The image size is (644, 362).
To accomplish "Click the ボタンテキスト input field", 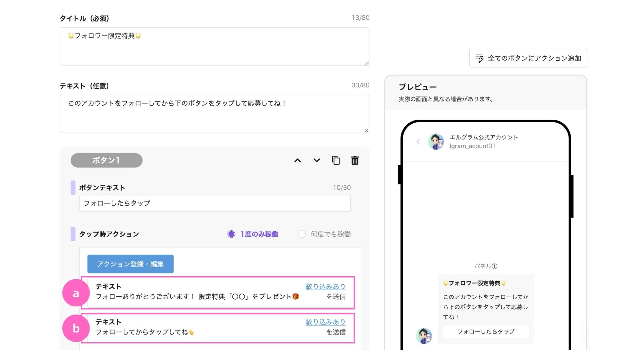I will click(x=215, y=203).
